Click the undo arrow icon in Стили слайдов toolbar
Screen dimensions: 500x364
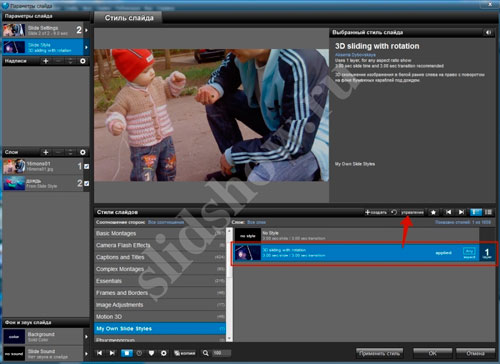pyautogui.click(x=394, y=212)
